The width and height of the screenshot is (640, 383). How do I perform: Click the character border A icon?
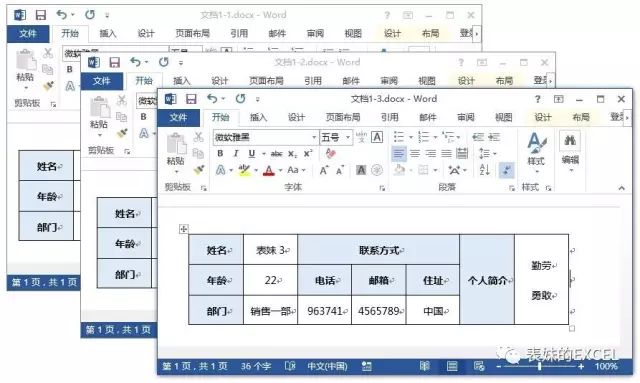tap(377, 137)
